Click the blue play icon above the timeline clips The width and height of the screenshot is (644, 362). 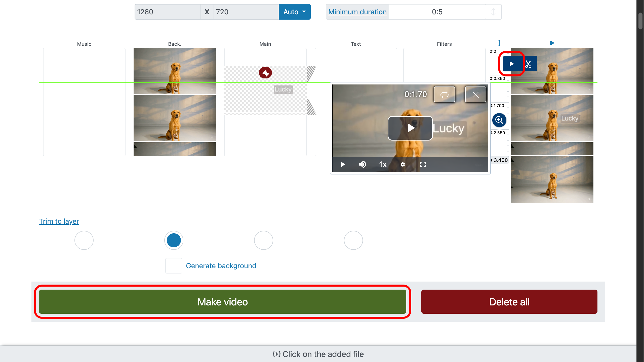(552, 43)
